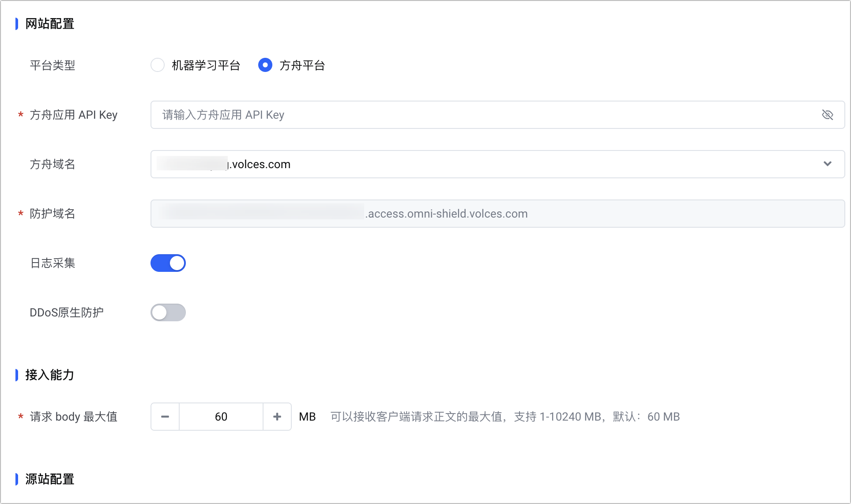
Task: Open the 方舟域名 volces.com select box
Action: pyautogui.click(x=441, y=164)
